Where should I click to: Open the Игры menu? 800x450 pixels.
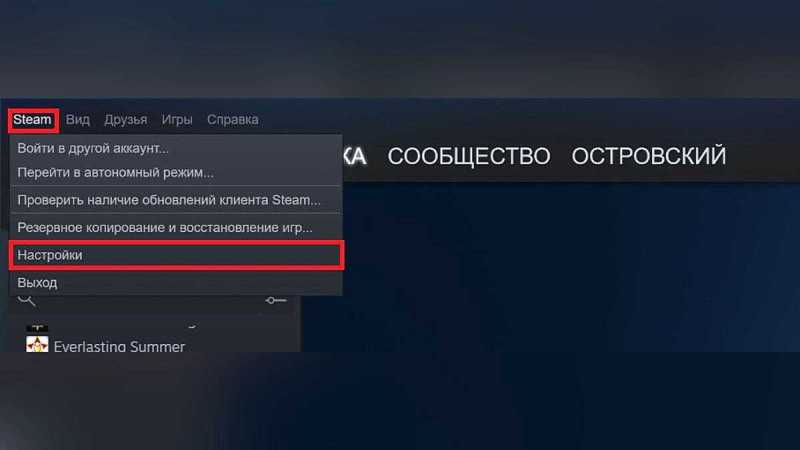[177, 120]
